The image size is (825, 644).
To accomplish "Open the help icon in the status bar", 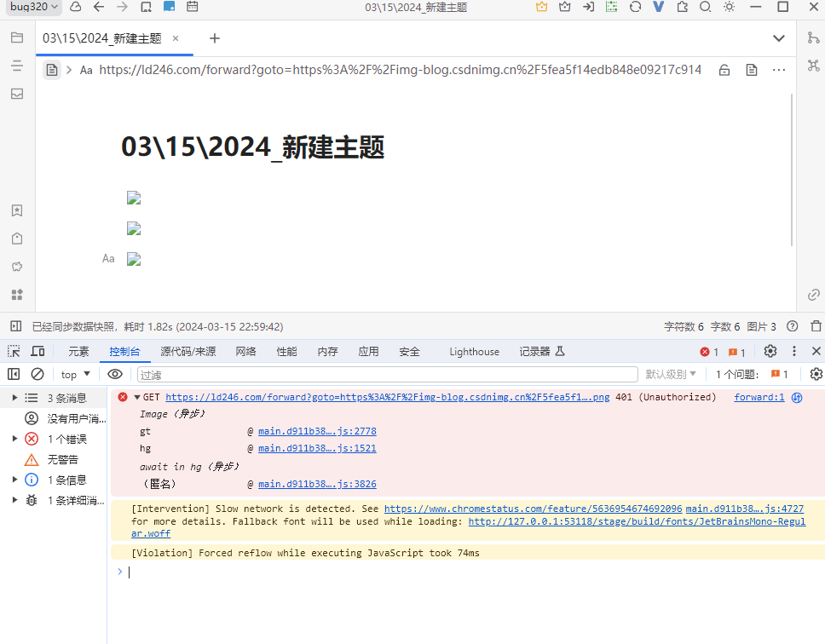I will [792, 326].
